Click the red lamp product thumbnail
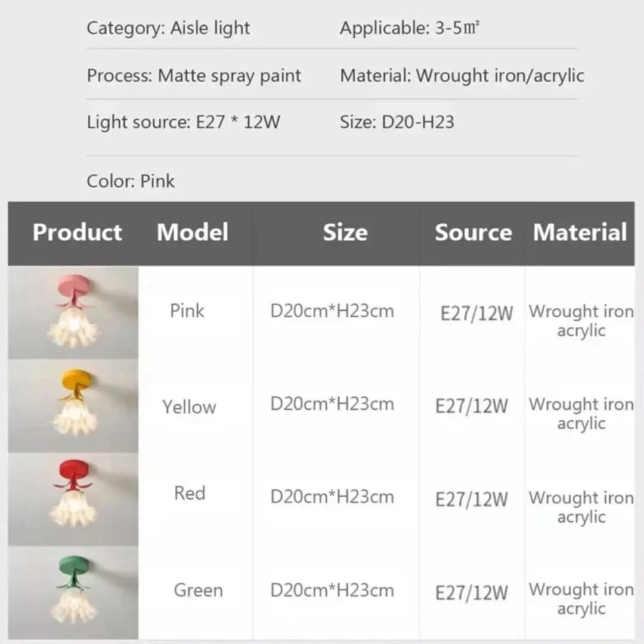Viewport: 644px width, 644px height. tap(73, 499)
